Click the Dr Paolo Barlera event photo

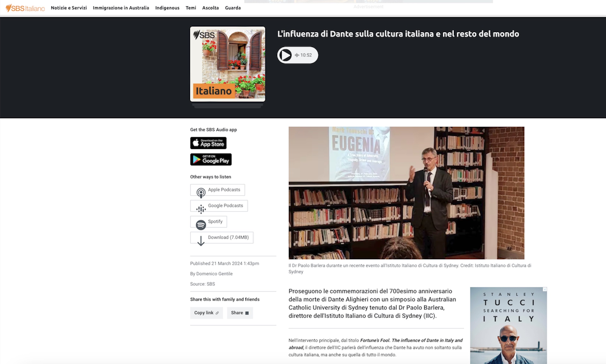click(x=406, y=193)
